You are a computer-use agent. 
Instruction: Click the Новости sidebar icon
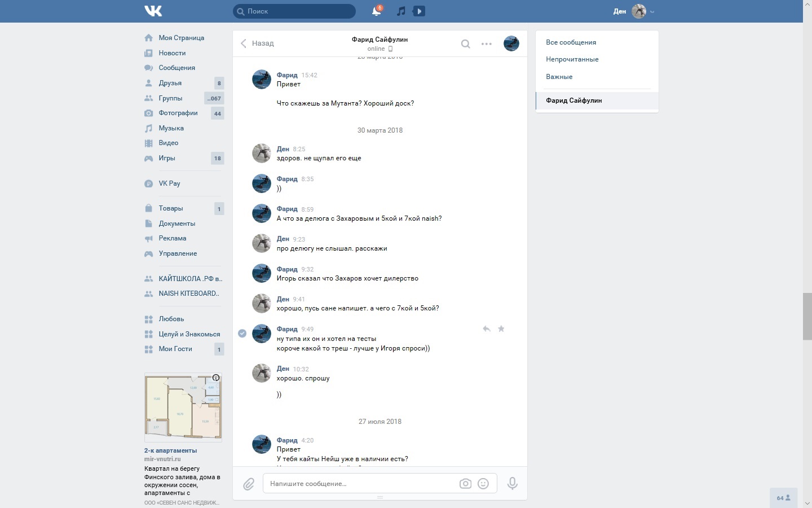(148, 53)
